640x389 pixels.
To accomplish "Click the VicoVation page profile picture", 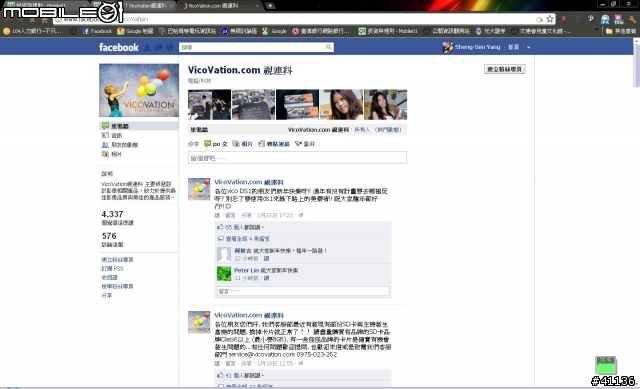I will point(139,90).
